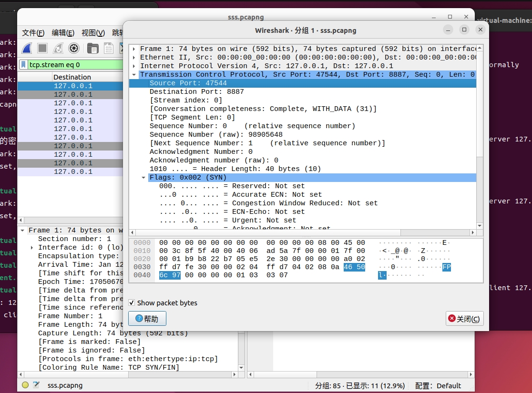Open the 视图(V) menu
The image size is (532, 393).
[93, 32]
